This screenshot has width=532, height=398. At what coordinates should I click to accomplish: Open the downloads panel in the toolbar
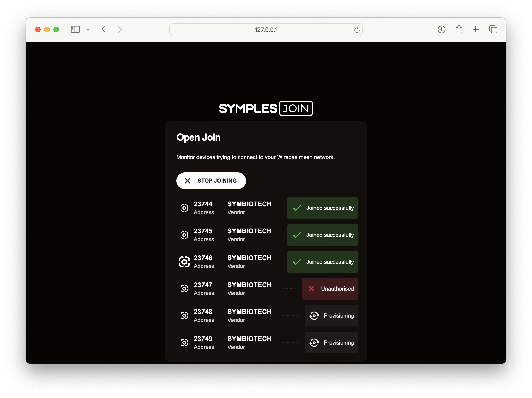[441, 29]
